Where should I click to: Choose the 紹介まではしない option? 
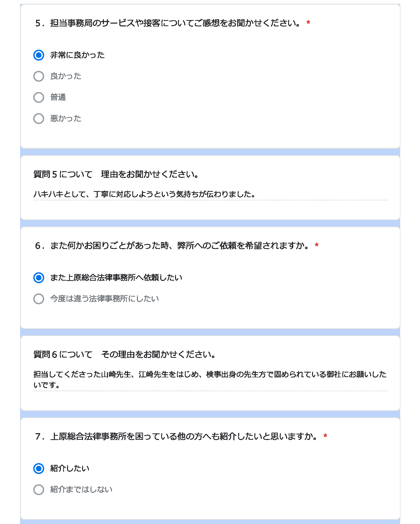[39, 489]
